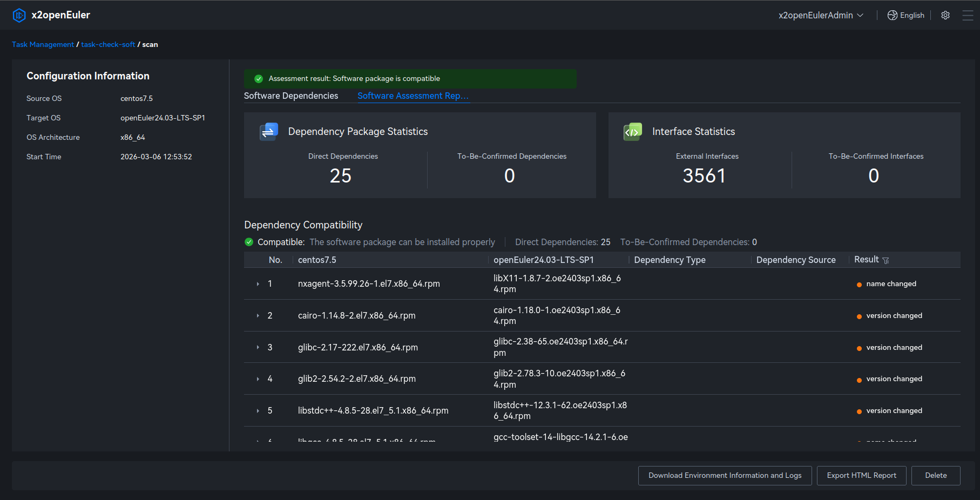The width and height of the screenshot is (980, 500).
Task: Expand row 5 libstdc++ package details
Action: click(258, 411)
